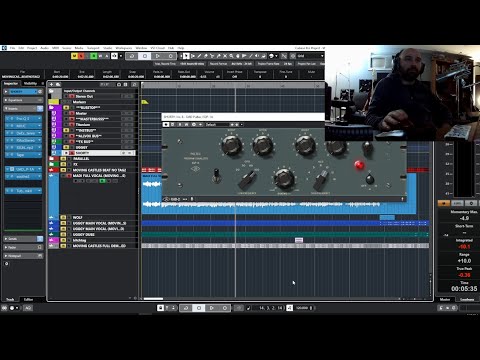
Task: Select the Zoom magnifier tool
Action: (x=231, y=56)
